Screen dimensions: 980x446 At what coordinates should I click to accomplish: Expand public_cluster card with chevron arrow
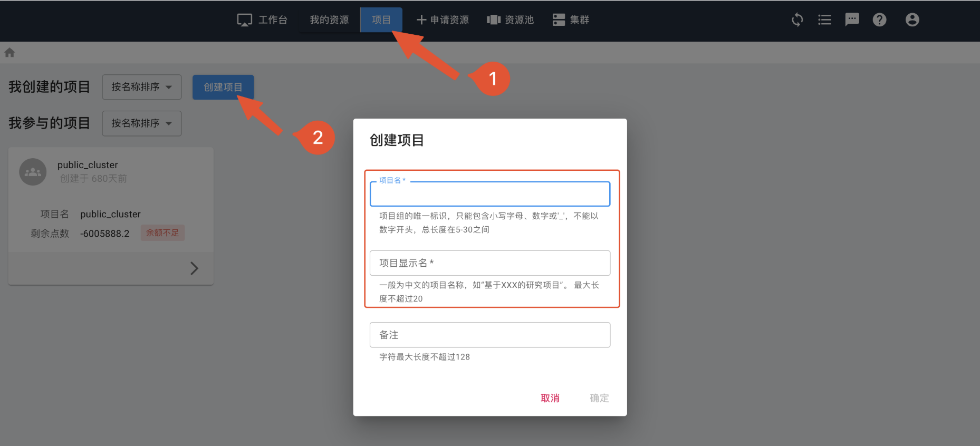194,268
